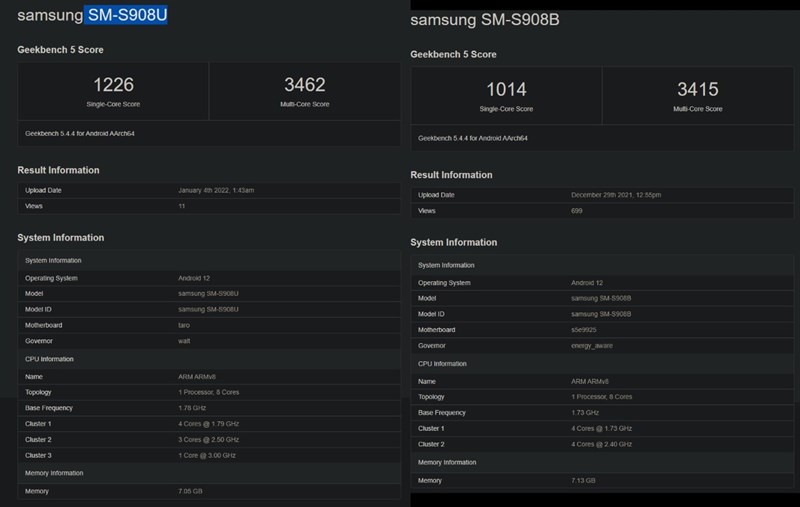
Task: Click upload date January 4th 2022, 1:43am
Action: coord(216,190)
